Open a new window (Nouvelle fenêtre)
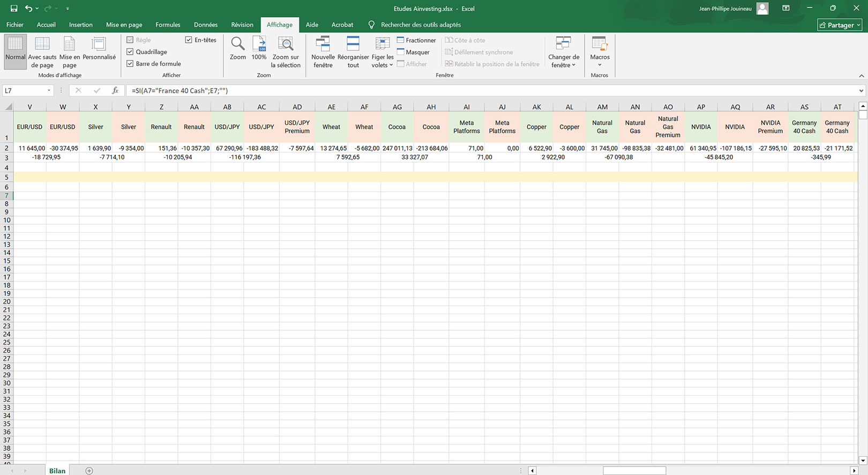 pyautogui.click(x=323, y=52)
